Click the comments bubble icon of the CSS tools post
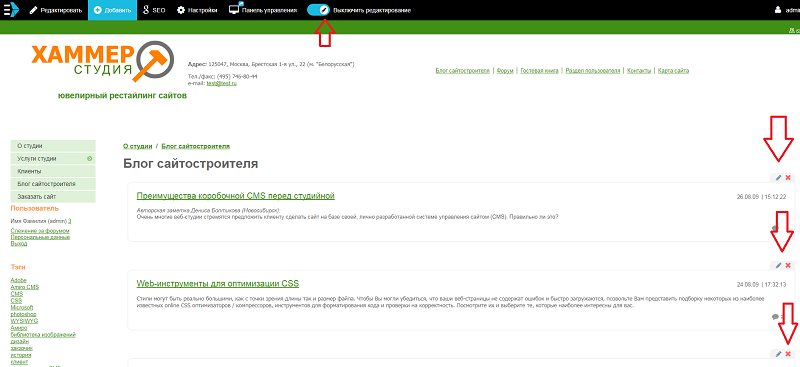Viewport: 800px width, 367px height. (776, 317)
